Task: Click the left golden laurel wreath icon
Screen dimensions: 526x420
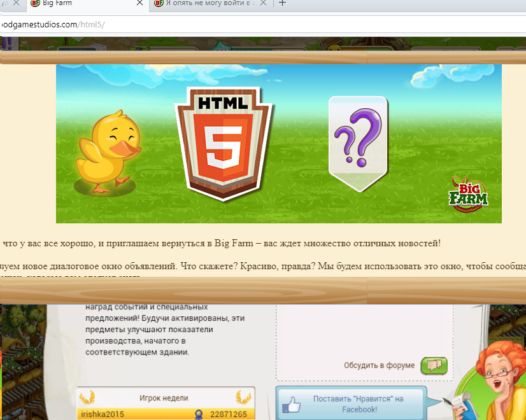Action: click(x=87, y=398)
